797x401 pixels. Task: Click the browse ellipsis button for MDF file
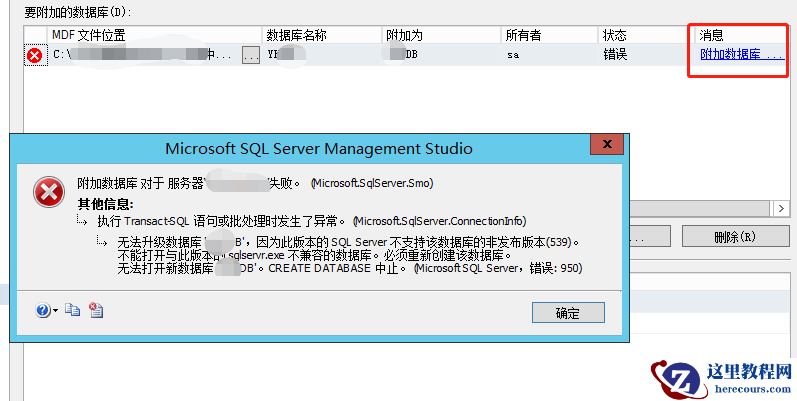pos(250,56)
